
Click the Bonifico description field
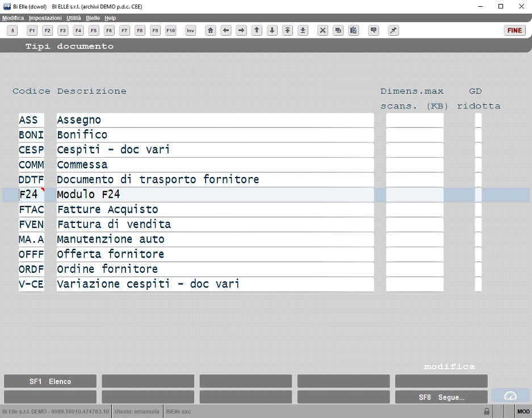click(215, 135)
